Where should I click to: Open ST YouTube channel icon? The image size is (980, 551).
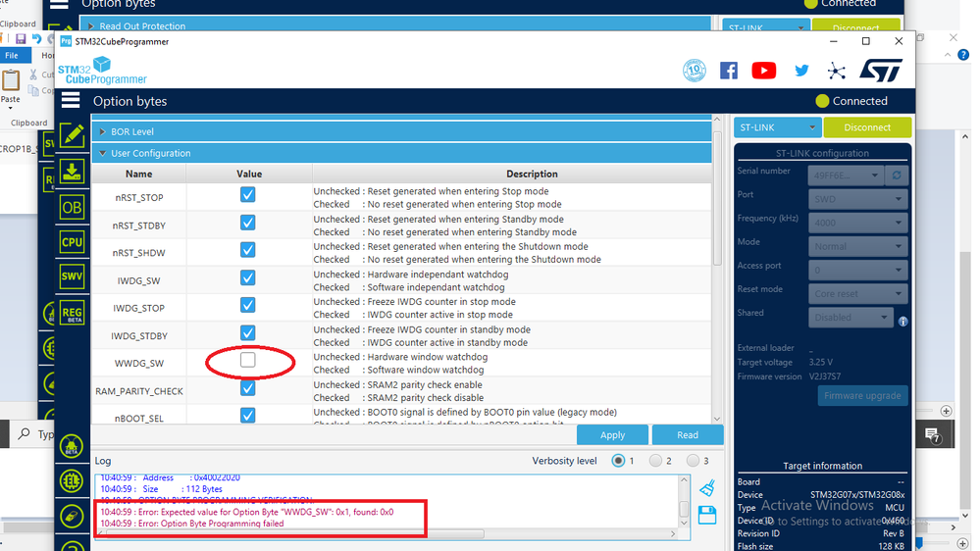(x=764, y=71)
